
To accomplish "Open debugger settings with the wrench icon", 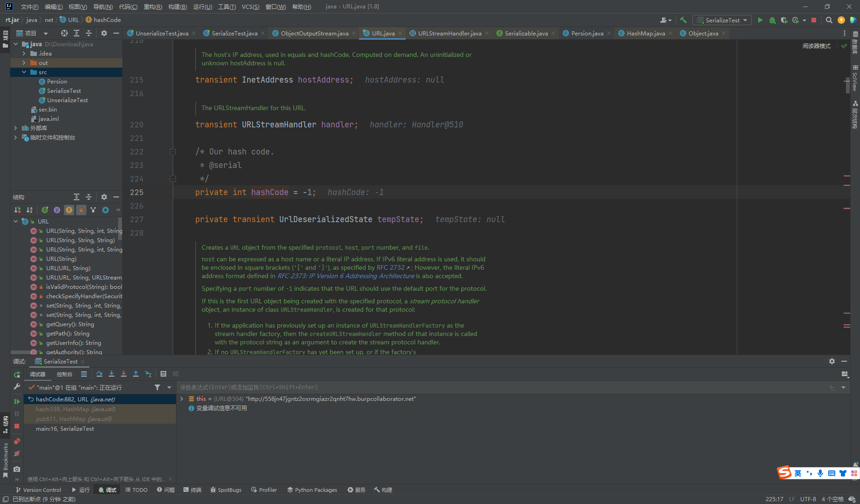I will click(x=17, y=387).
